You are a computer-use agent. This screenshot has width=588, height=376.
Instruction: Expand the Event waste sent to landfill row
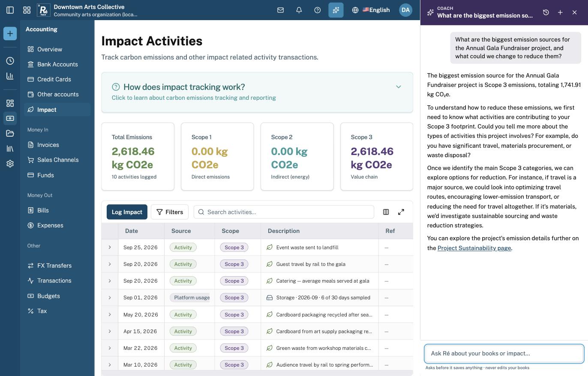[110, 248]
